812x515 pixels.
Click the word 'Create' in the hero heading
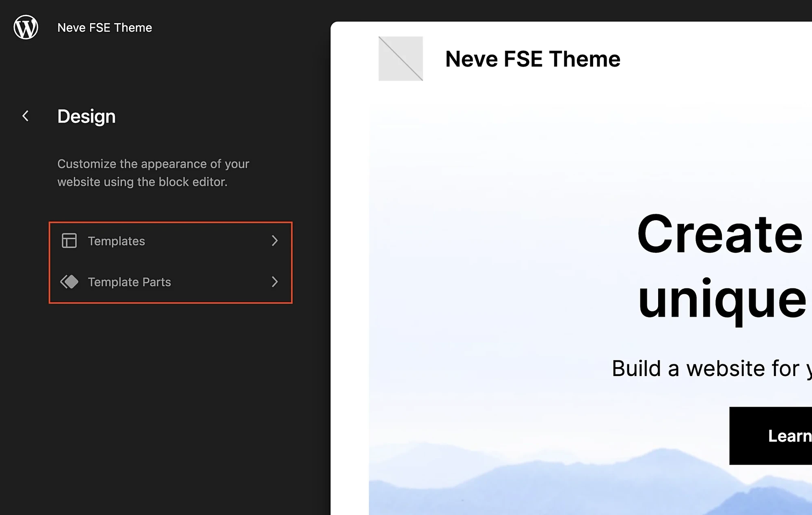pos(720,234)
